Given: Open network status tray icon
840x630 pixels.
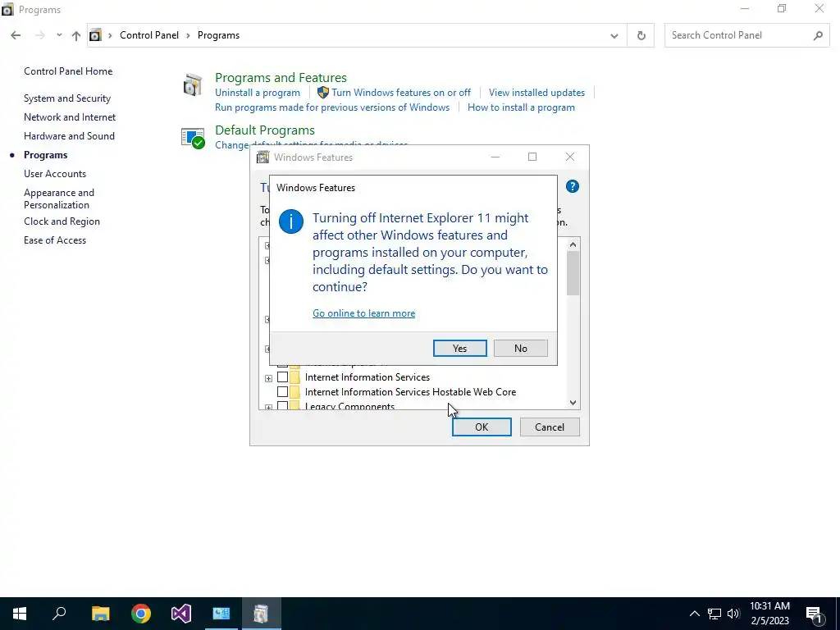Looking at the screenshot, I should click(x=714, y=614).
